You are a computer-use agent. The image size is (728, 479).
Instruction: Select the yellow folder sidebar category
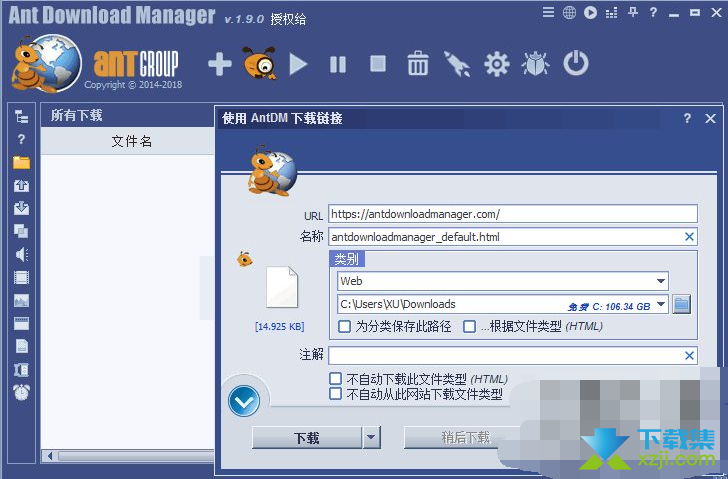[21, 162]
